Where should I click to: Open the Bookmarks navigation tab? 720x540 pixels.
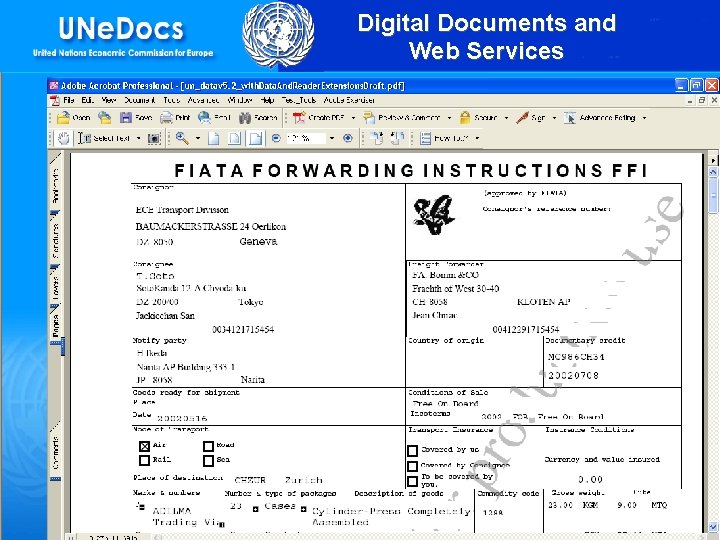pos(56,185)
